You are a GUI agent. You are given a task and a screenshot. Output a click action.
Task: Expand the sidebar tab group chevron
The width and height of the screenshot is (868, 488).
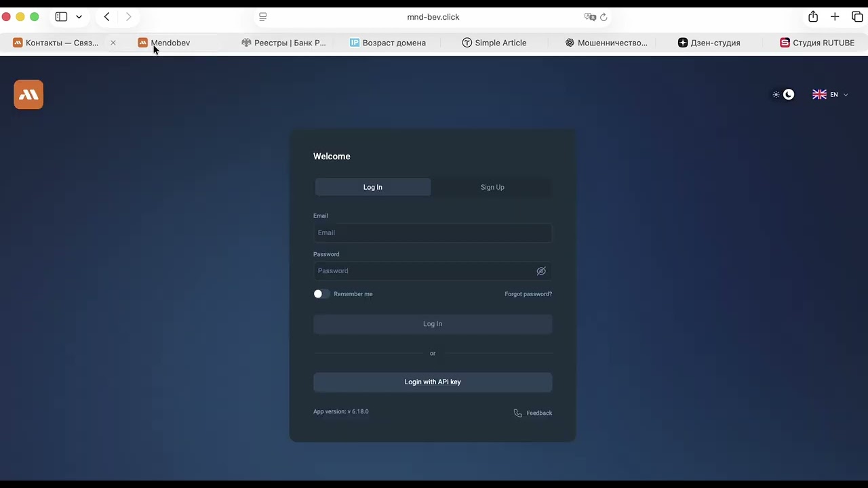(79, 17)
